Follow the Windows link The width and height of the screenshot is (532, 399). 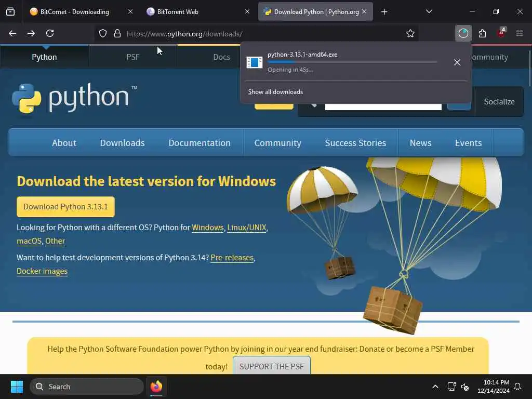click(208, 228)
